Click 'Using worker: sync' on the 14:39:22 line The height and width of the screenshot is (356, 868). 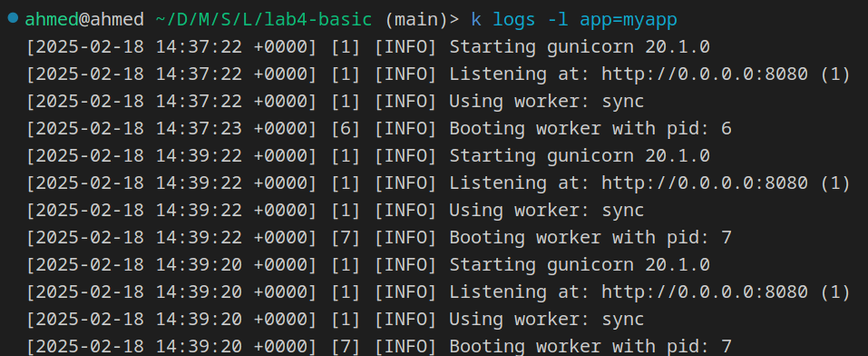[546, 210]
